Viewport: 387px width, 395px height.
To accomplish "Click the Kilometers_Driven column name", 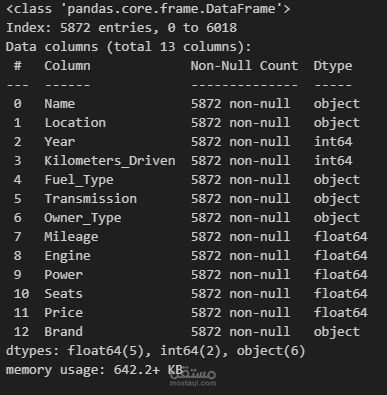I will (x=110, y=161).
